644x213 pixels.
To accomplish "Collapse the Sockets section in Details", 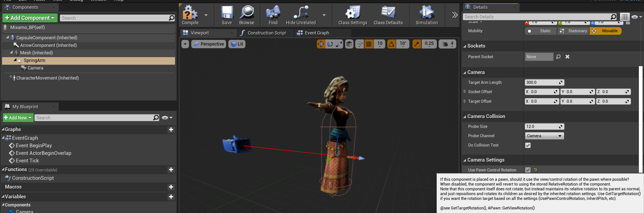I will tap(465, 46).
